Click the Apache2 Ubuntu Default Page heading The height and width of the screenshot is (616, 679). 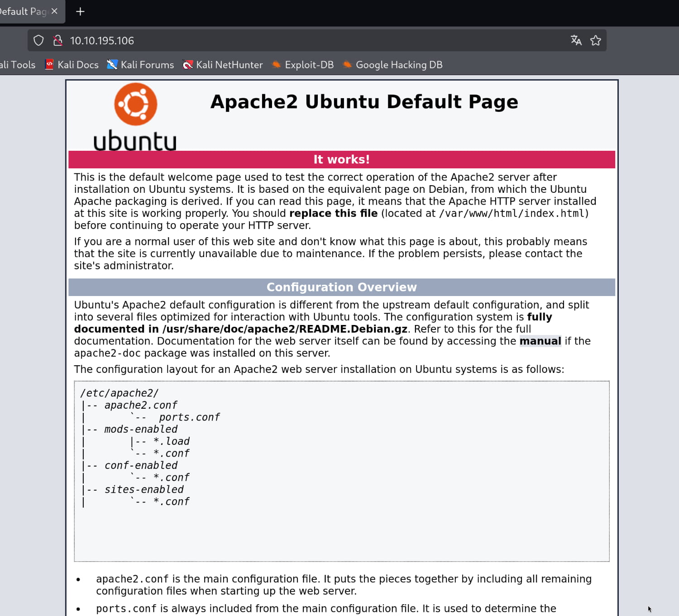[x=364, y=102]
